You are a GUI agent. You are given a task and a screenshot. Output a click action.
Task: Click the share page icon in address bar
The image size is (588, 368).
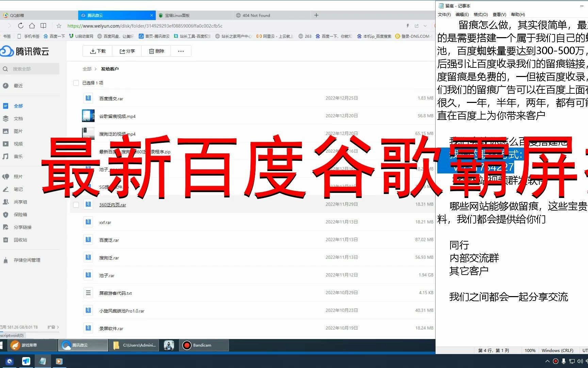[416, 26]
